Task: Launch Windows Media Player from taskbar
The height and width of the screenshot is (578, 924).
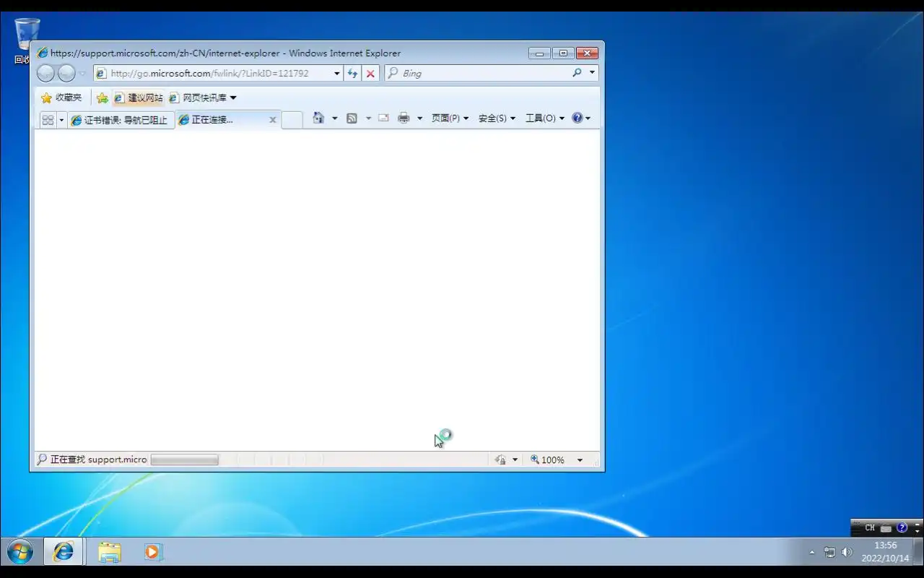Action: coord(152,552)
